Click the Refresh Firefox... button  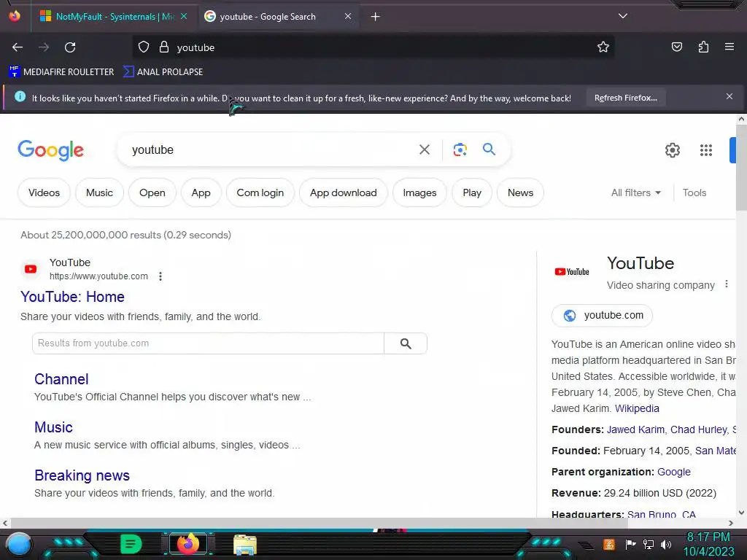[625, 98]
